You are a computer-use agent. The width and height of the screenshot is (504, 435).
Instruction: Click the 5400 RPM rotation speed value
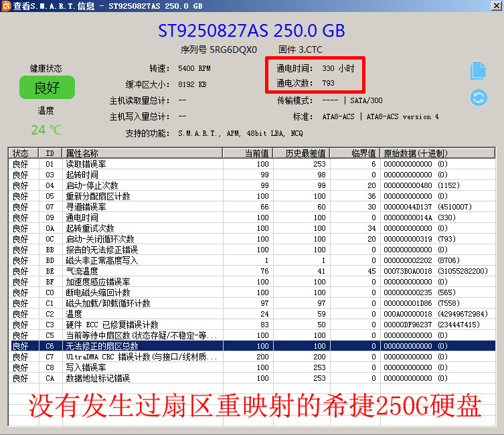[194, 68]
